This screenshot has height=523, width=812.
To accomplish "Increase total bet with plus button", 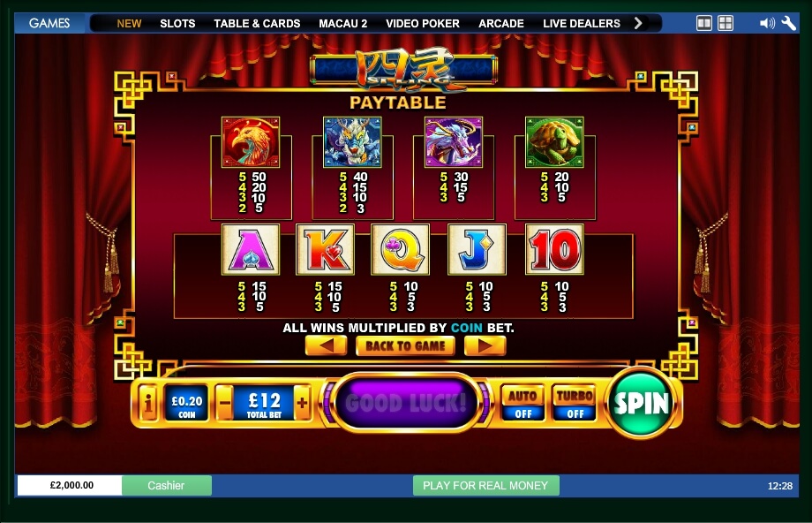I will tap(302, 403).
